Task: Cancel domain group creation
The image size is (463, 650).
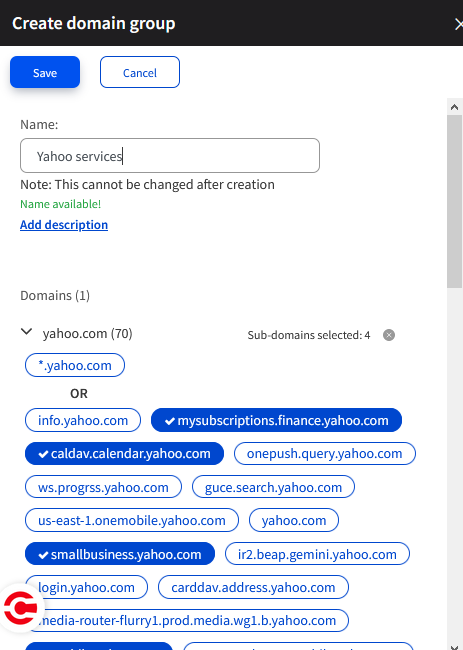Action: 140,73
